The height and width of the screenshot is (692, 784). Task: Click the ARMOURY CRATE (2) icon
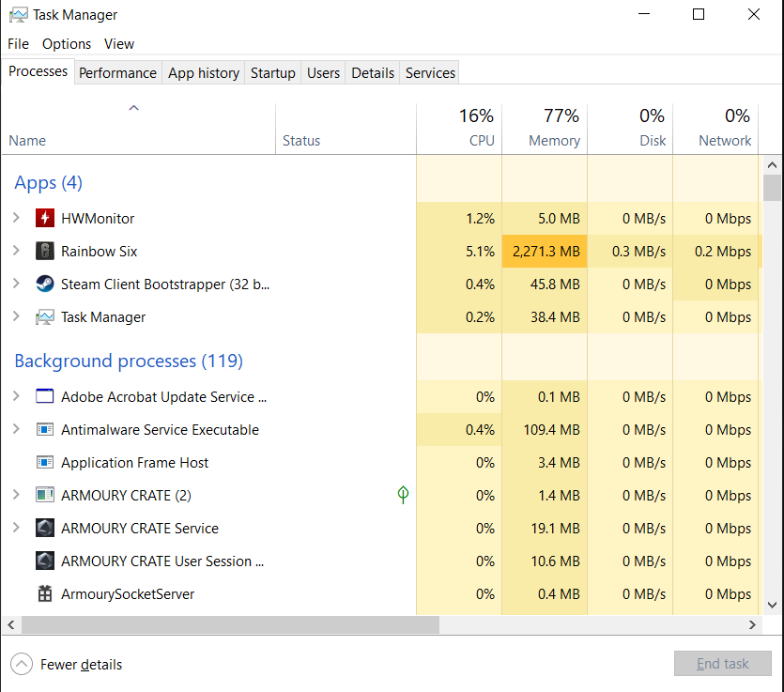(x=45, y=495)
